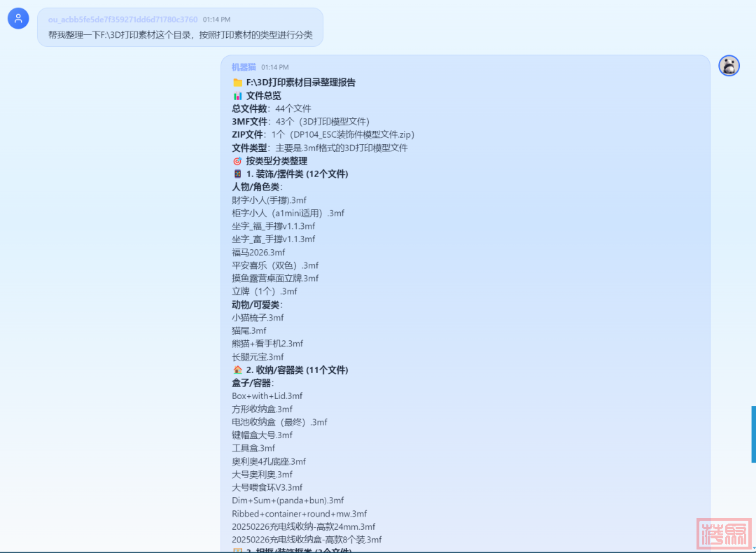
Task: Click the Ribbed+container+round+mw.3mf entry
Action: (299, 514)
